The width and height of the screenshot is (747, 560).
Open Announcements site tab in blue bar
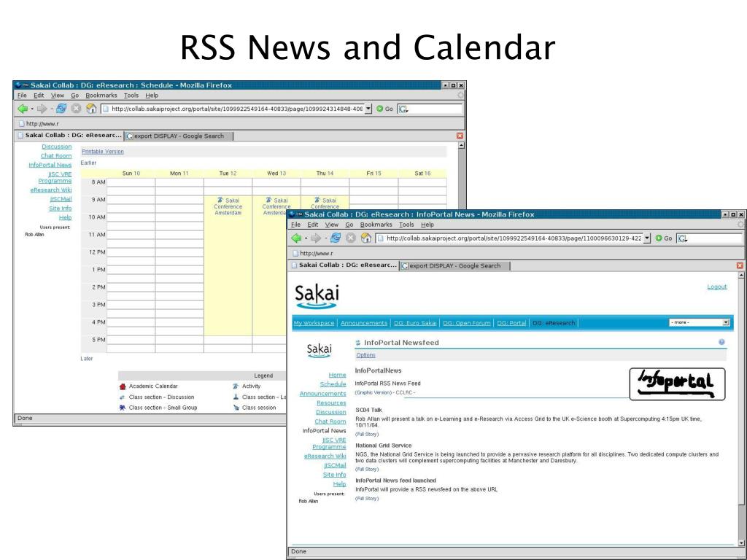pyautogui.click(x=364, y=323)
